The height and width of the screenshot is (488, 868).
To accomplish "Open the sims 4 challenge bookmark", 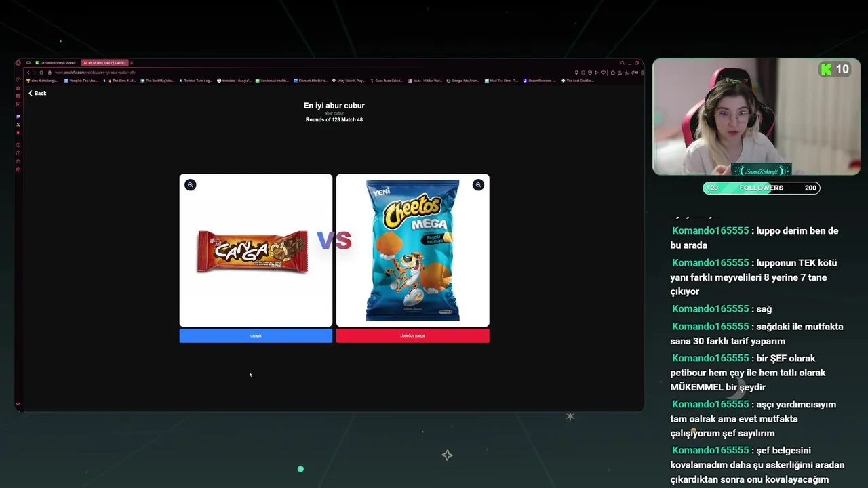I will pyautogui.click(x=42, y=81).
